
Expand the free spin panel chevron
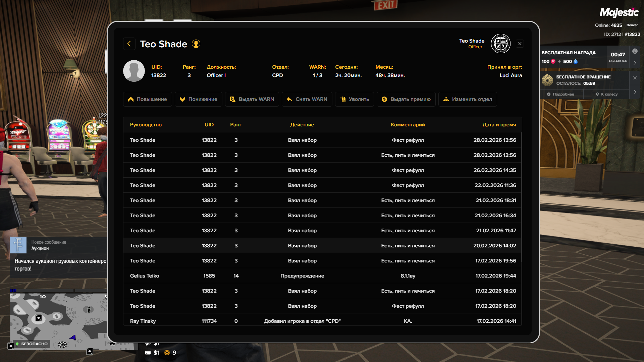(x=635, y=92)
